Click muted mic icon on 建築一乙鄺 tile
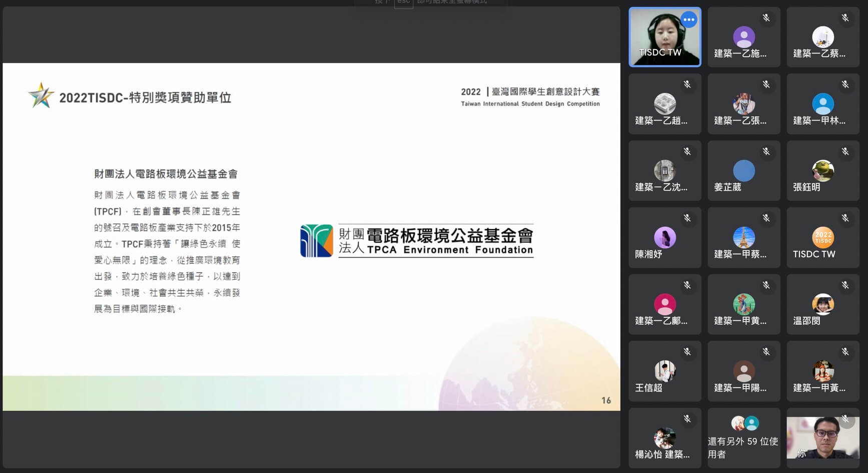868x473 pixels. tap(687, 285)
